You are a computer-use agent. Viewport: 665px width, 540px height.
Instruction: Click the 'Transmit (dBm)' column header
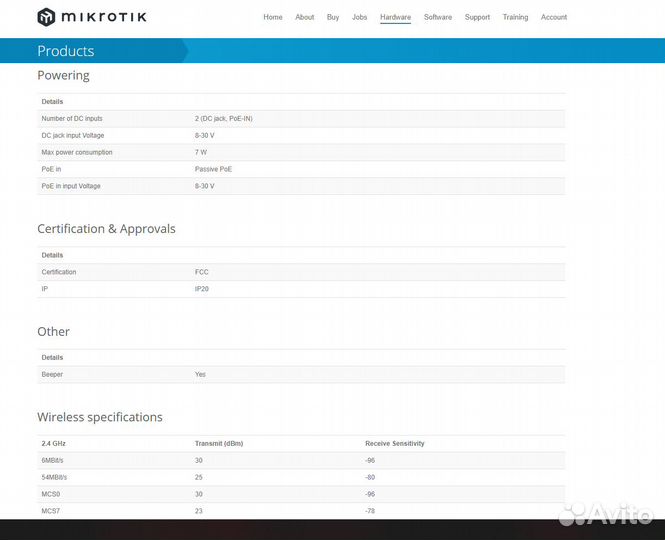pos(219,443)
